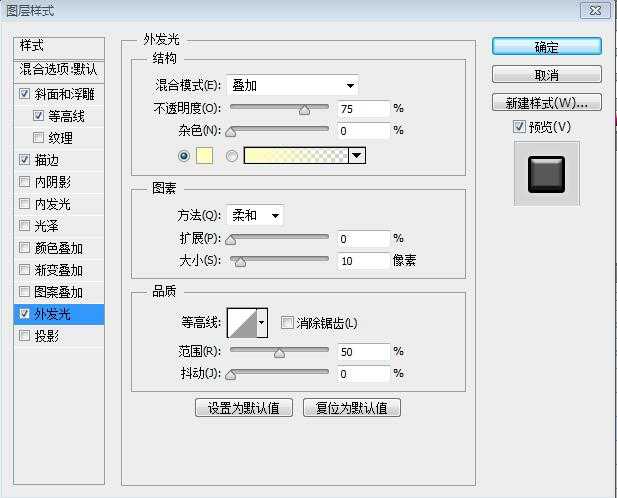The width and height of the screenshot is (617, 498).
Task: Enable the 纹理 checkbox
Action: (38, 138)
